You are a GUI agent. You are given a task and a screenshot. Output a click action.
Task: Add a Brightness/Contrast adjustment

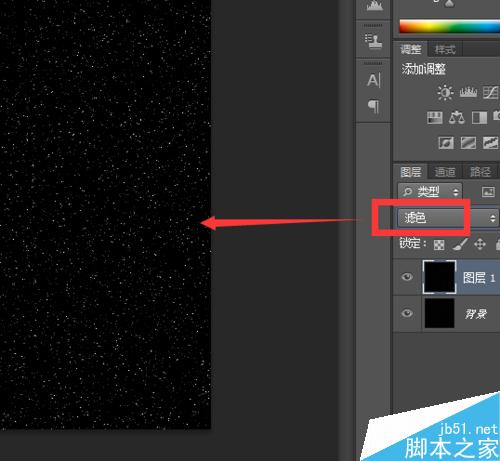(445, 92)
